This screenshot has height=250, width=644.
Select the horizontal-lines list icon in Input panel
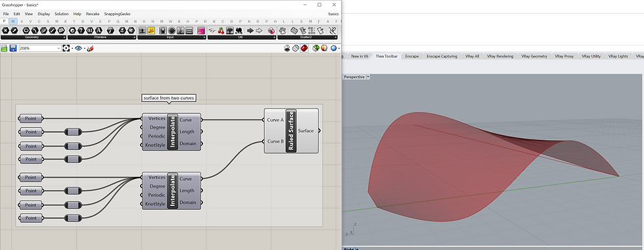point(189,30)
